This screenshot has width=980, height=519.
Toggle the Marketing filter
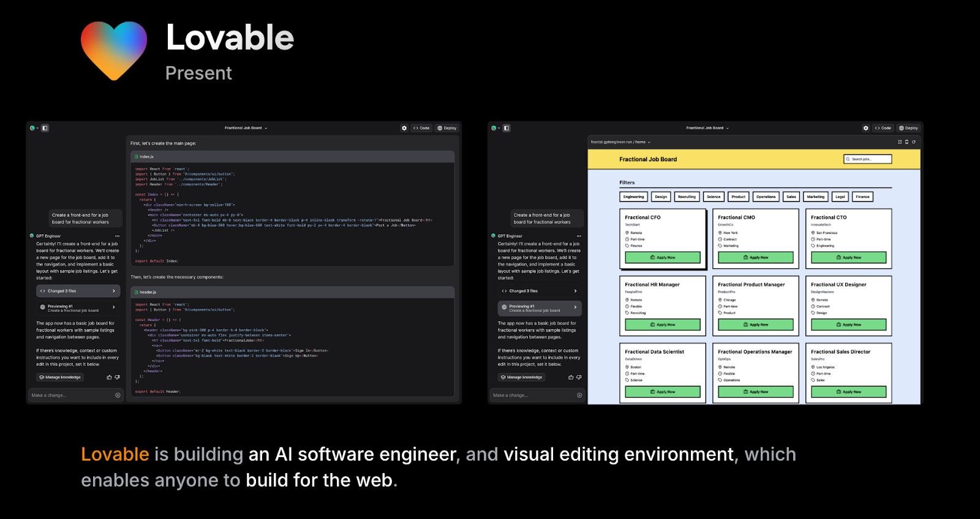click(x=816, y=197)
